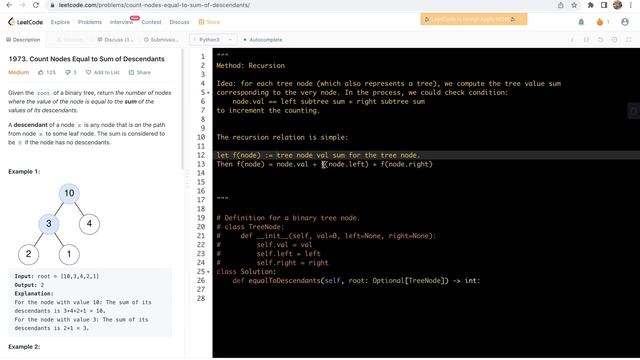The image size is (640, 360).
Task: Click tree node 10 in Example 1
Action: click(69, 193)
